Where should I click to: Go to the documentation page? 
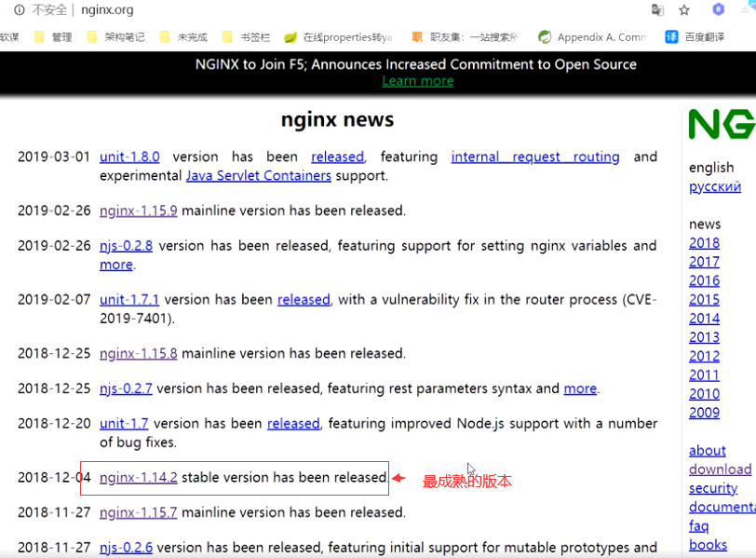(722, 507)
